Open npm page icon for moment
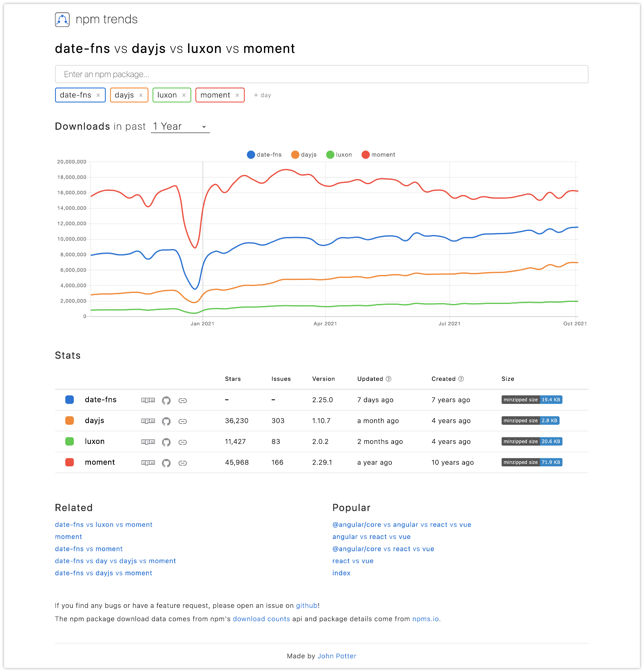This screenshot has height=672, width=644. tap(148, 463)
